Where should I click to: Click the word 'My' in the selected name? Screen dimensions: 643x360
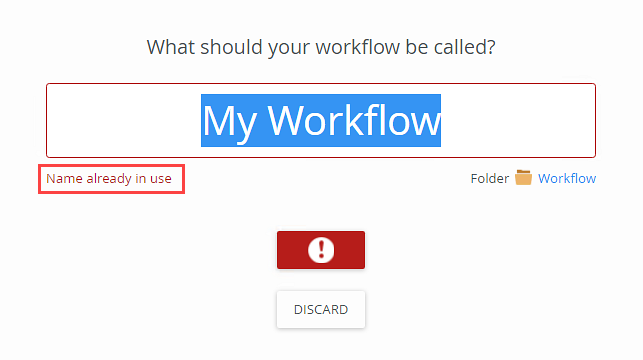(230, 123)
